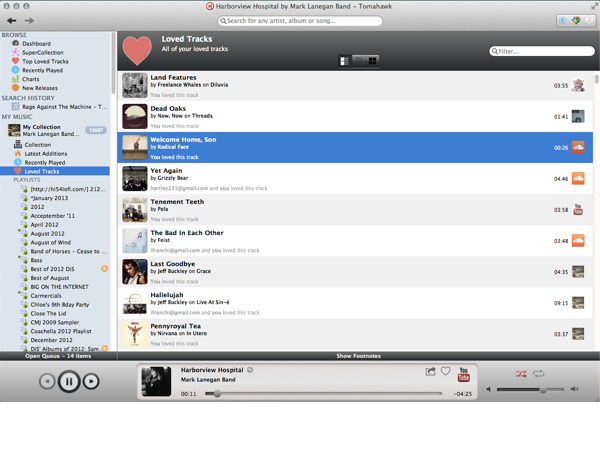
Task: Toggle shuffle playback
Action: click(x=521, y=374)
